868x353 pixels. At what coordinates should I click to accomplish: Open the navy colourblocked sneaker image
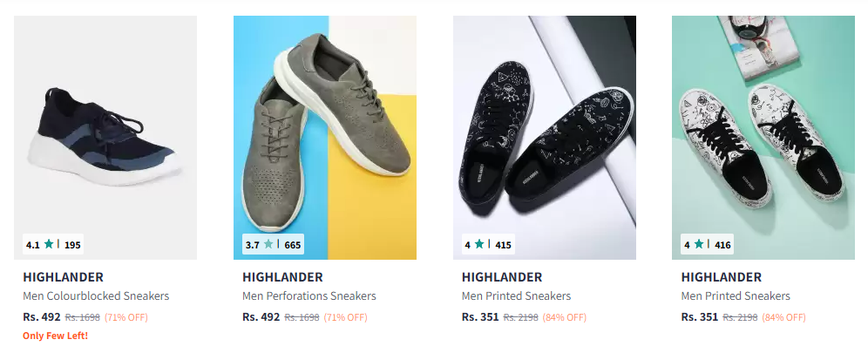pyautogui.click(x=105, y=137)
